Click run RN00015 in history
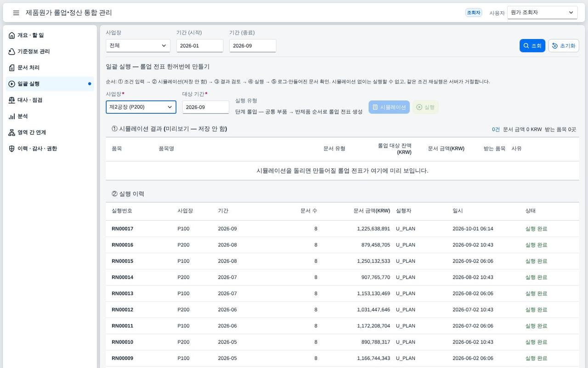This screenshot has height=368, width=588. pos(122,261)
